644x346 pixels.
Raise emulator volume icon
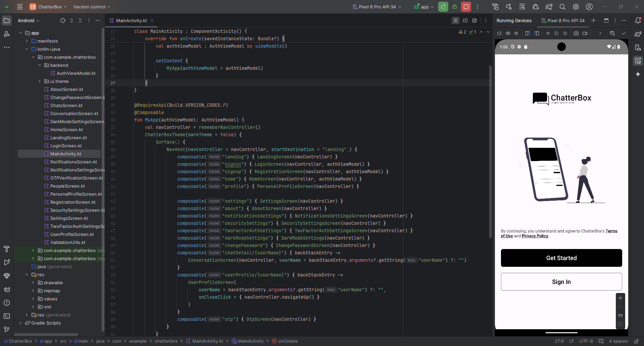tap(508, 33)
